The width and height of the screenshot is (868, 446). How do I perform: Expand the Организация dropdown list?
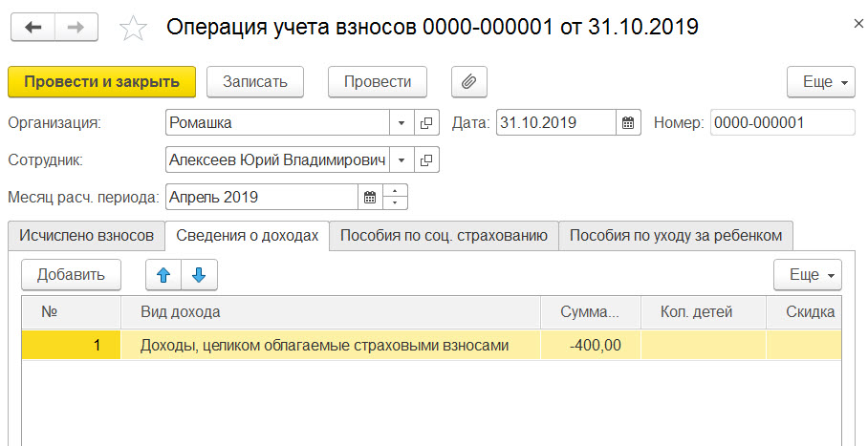401,123
